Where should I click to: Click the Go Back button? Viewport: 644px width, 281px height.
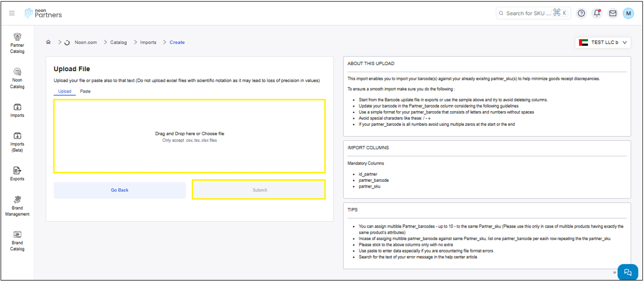tap(119, 190)
